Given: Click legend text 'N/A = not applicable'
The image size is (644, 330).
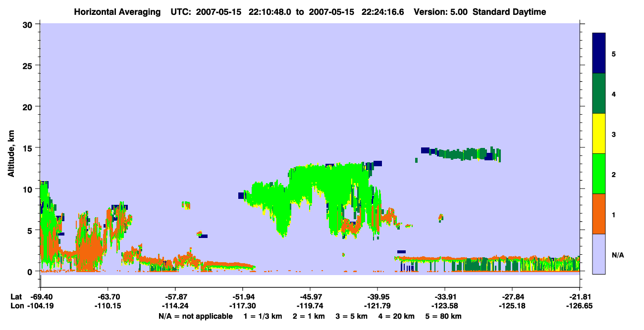Looking at the screenshot, I should [x=195, y=316].
